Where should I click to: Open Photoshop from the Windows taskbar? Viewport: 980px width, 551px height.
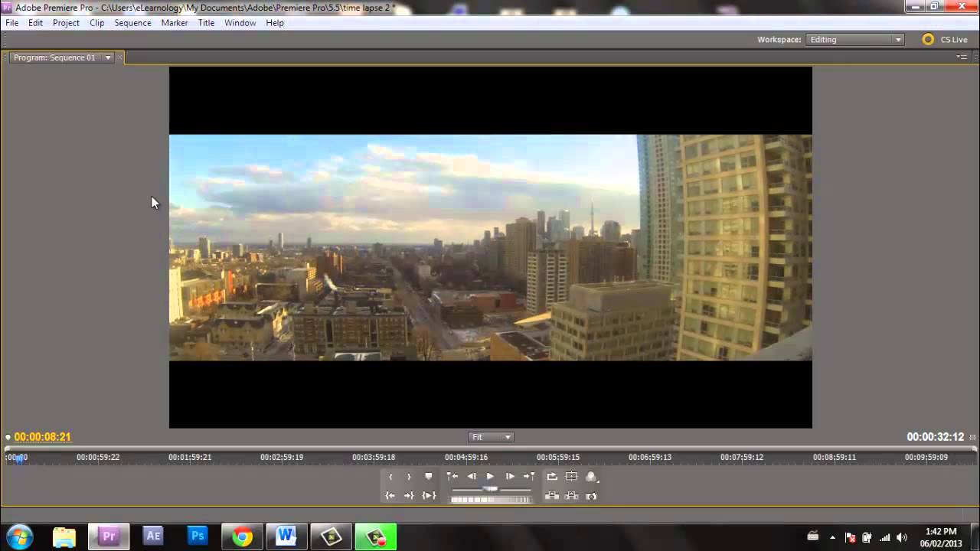point(198,536)
